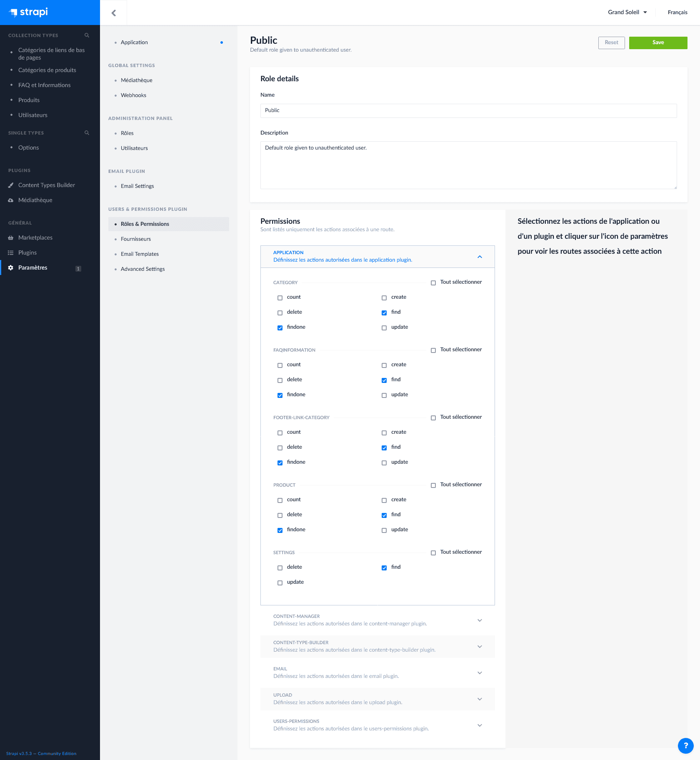Screen dimensions: 700x760
Task: Expand the Content-Type-Builder permissions section
Action: point(480,647)
